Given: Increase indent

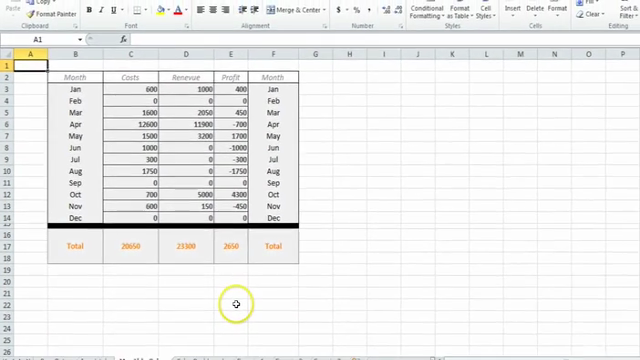Looking at the screenshot, I should click(x=255, y=10).
